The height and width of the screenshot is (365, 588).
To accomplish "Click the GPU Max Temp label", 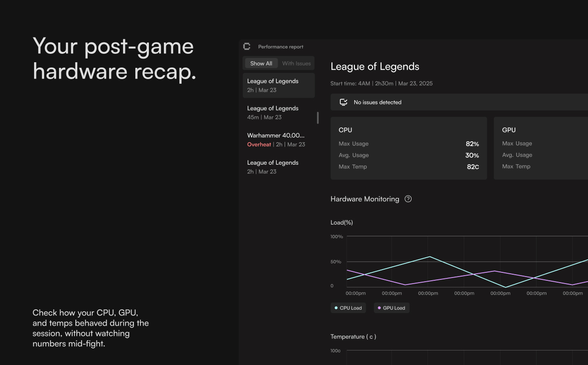I will coord(516,167).
